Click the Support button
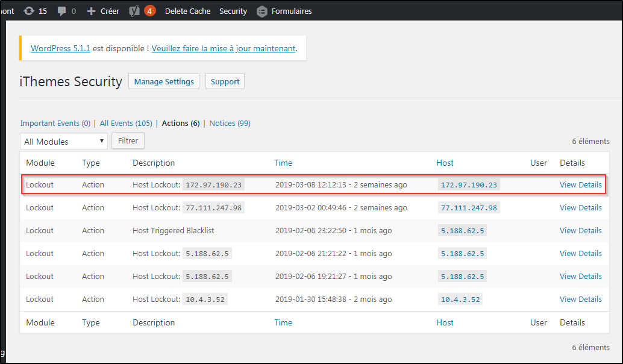623x364 pixels. [225, 81]
